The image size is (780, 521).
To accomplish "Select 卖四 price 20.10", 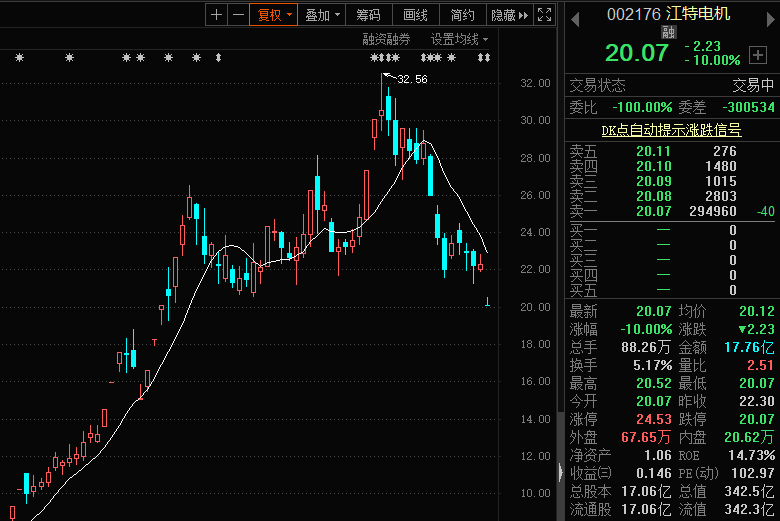I will [654, 166].
